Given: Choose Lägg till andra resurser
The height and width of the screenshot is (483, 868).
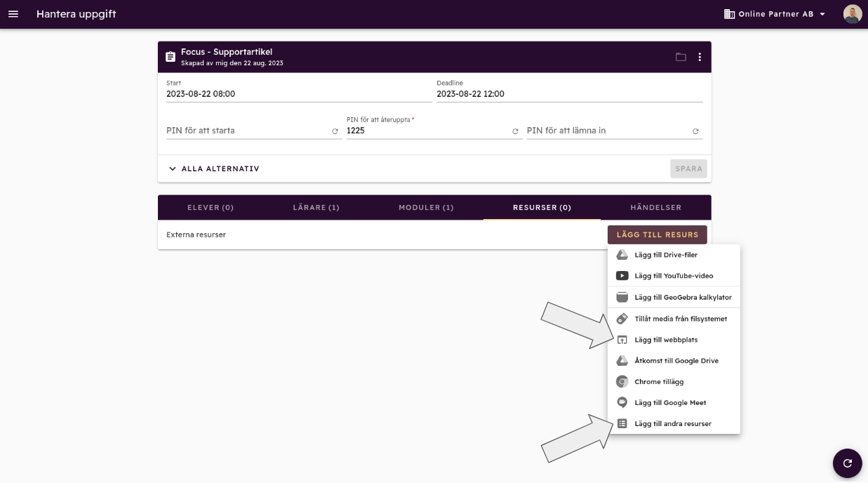Looking at the screenshot, I should (672, 424).
